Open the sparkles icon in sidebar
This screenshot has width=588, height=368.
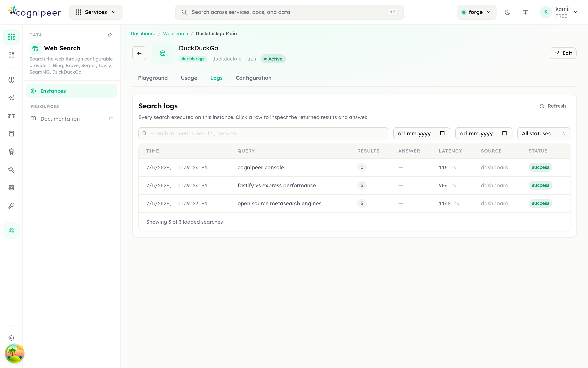[x=11, y=98]
